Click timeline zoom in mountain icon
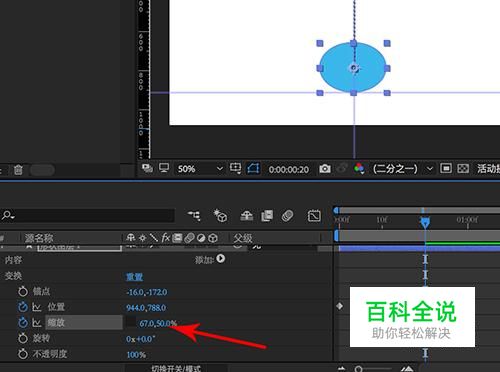Viewport: 500px width, 372px height. [x=407, y=369]
